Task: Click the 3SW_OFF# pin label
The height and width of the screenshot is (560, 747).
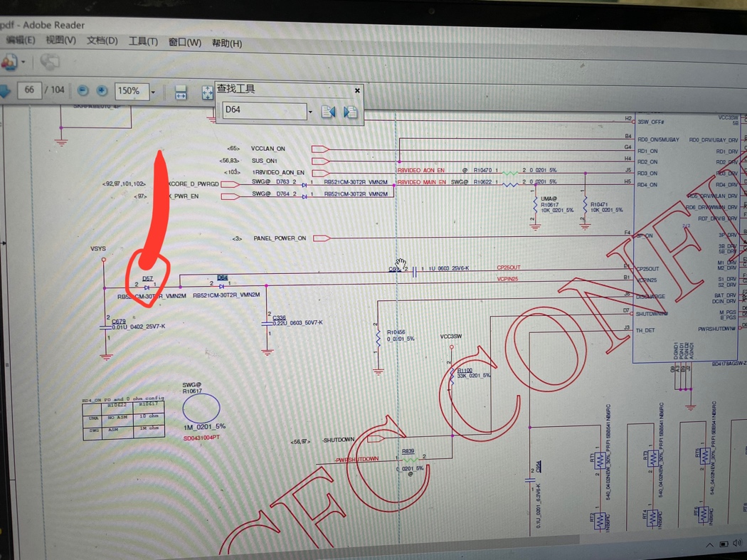Action: 651,122
